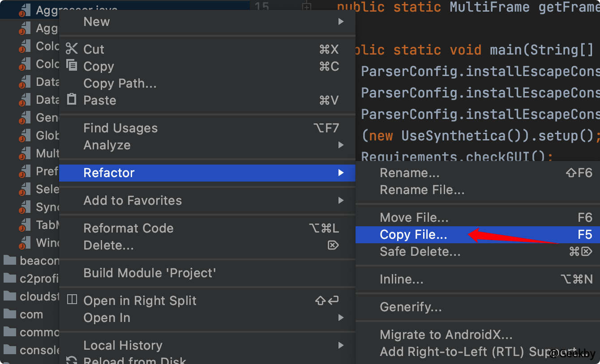600x364 pixels.
Task: Choose Find Usages from context menu
Action: [x=120, y=128]
